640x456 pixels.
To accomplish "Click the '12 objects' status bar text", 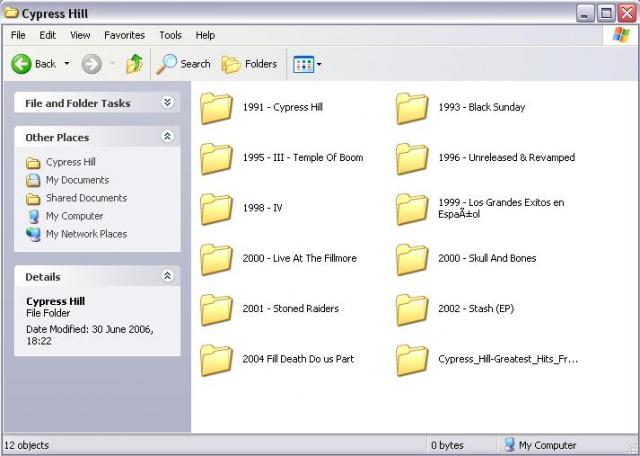I will click(x=27, y=445).
